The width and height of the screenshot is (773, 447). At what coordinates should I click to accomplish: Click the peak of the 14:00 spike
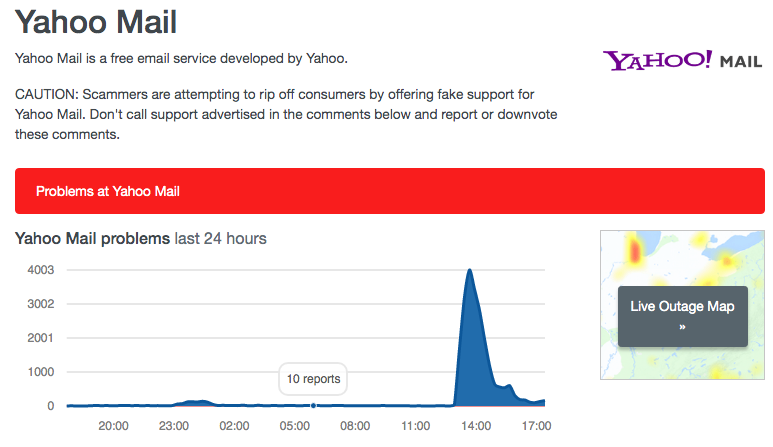(469, 270)
